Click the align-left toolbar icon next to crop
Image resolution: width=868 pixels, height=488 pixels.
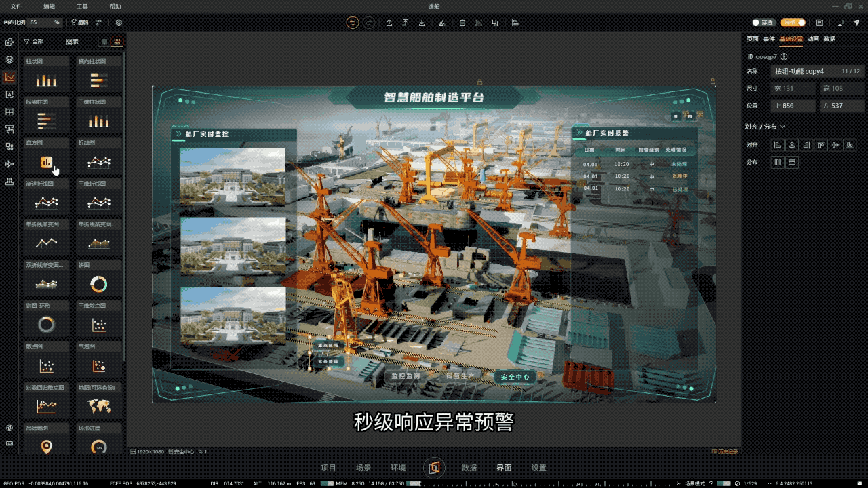pos(515,22)
